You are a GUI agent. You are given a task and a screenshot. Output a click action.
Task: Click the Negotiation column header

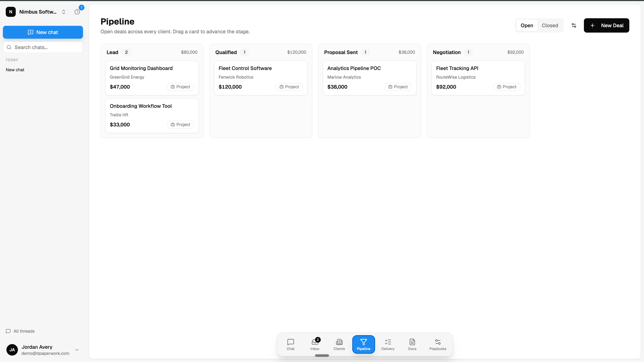click(x=447, y=52)
